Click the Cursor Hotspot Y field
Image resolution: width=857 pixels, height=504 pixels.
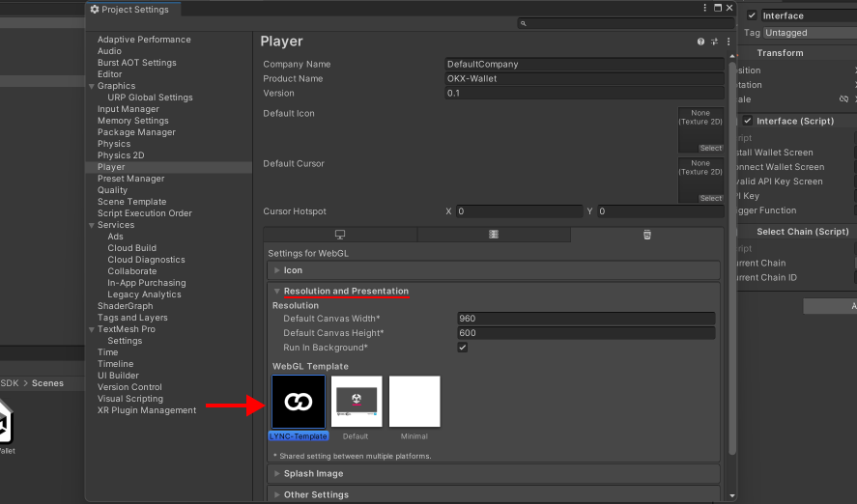[661, 211]
